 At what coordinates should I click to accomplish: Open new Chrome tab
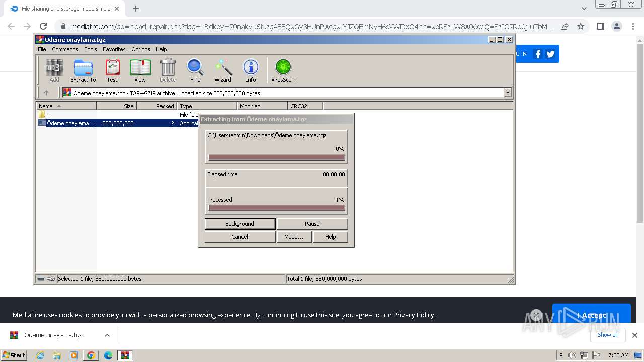click(135, 9)
